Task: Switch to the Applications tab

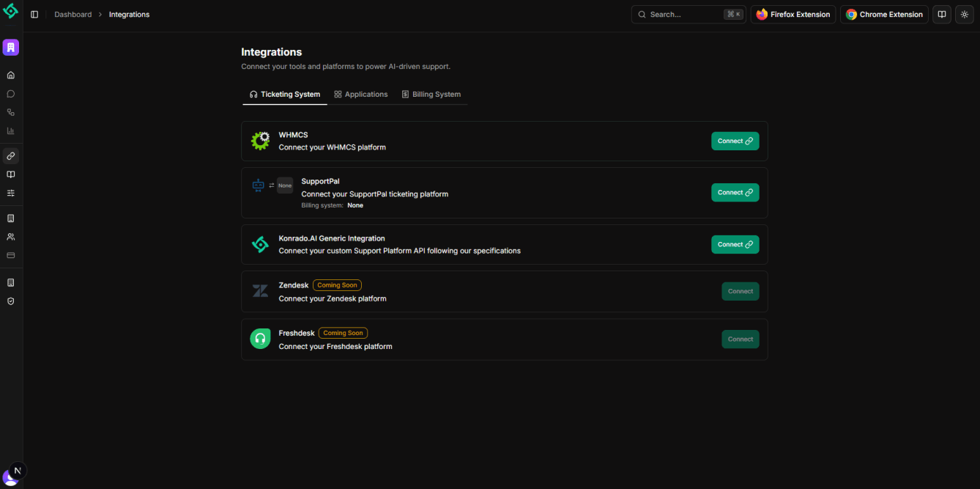Action: point(361,95)
